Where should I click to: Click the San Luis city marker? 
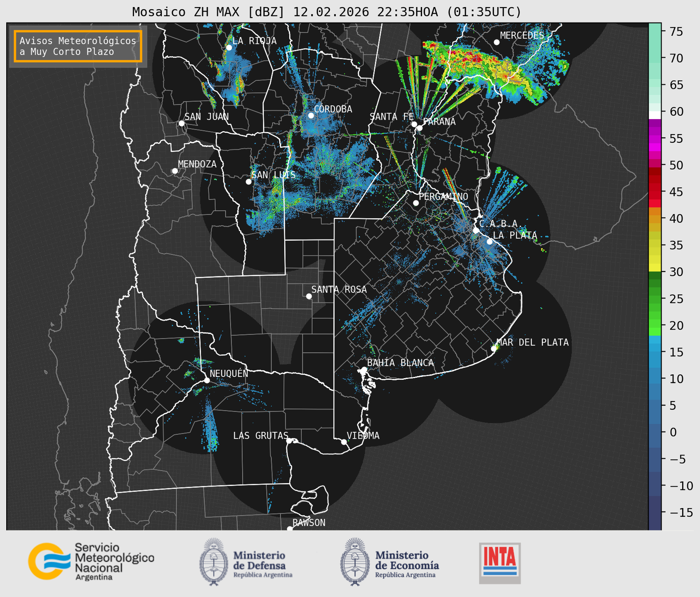coord(249,182)
